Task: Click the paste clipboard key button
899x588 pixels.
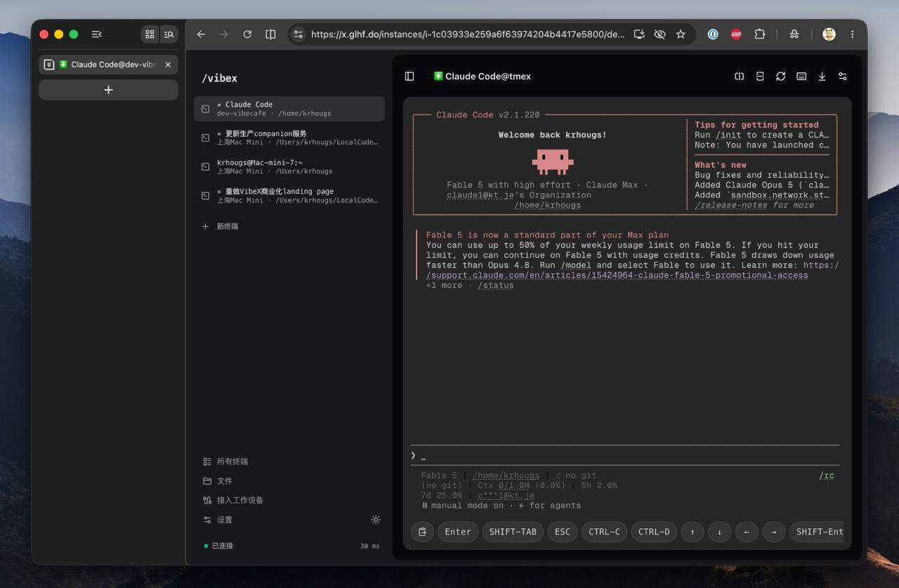Action: 422,532
